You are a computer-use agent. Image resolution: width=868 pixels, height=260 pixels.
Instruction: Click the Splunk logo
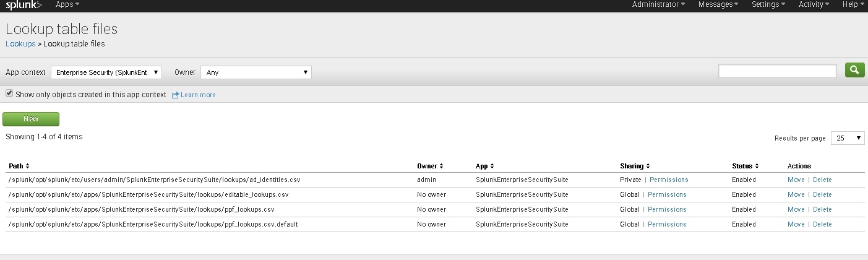pos(24,5)
